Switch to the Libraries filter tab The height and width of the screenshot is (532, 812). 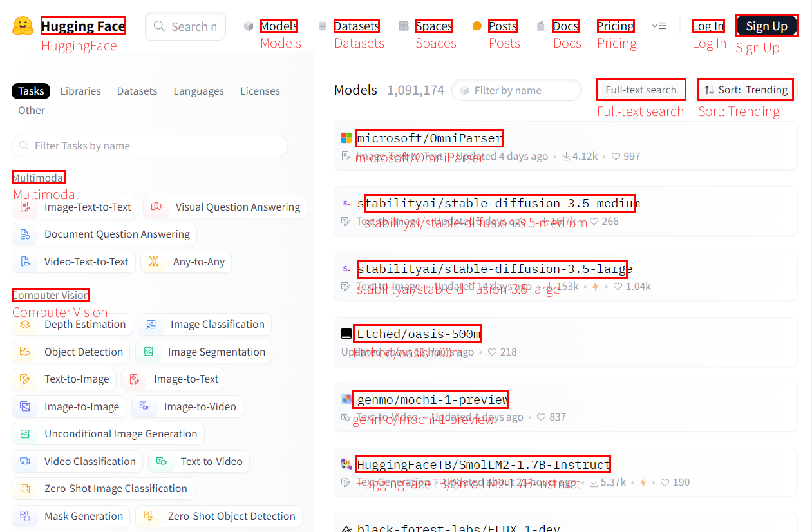80,91
